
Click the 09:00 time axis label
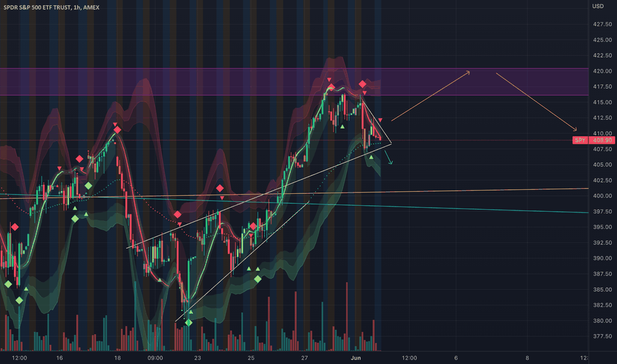point(155,357)
